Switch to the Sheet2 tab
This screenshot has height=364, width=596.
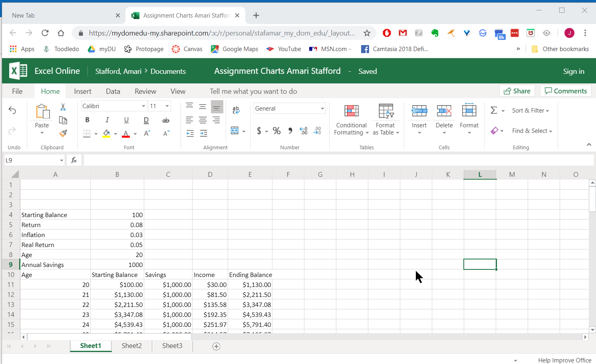pyautogui.click(x=131, y=346)
